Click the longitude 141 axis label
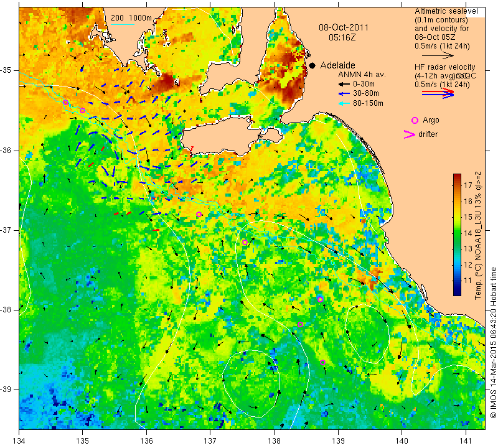 click(x=466, y=441)
